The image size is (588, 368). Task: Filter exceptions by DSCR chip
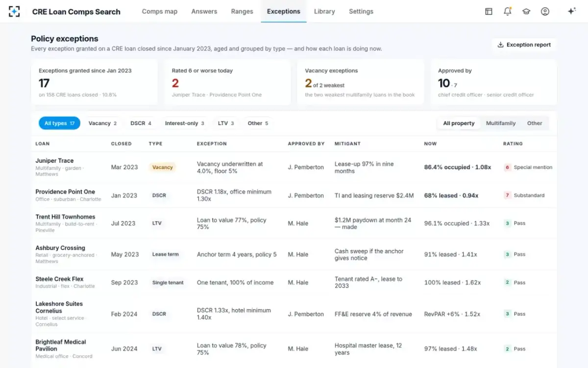[141, 123]
